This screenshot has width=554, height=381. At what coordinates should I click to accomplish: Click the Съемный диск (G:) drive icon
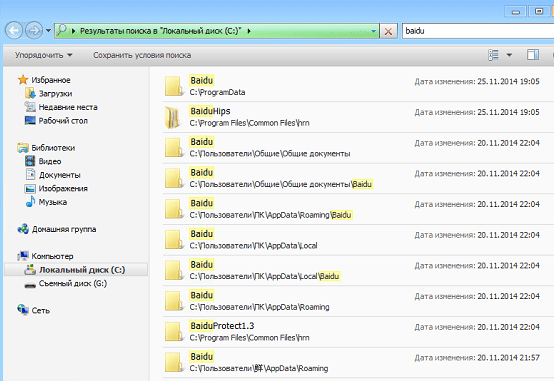[30, 285]
